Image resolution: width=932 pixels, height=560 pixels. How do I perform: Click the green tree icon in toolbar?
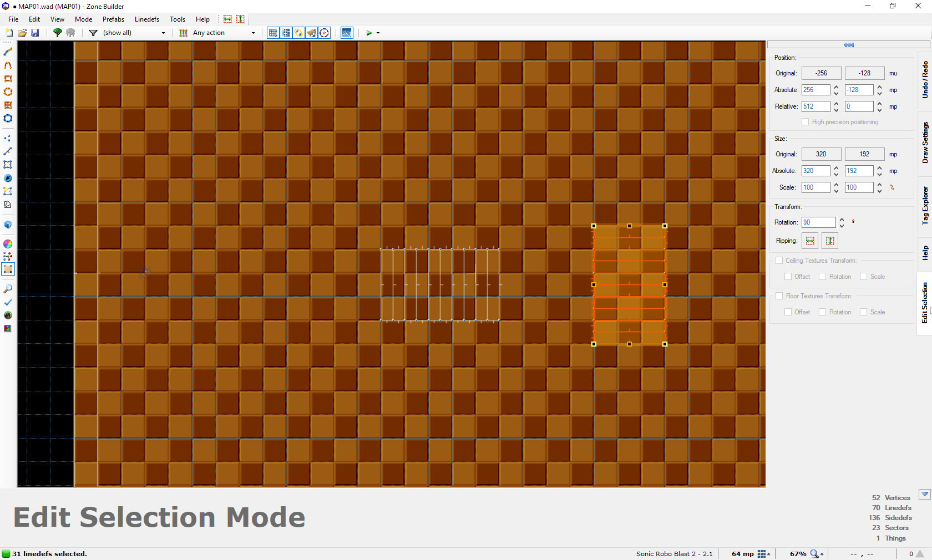coord(57,33)
